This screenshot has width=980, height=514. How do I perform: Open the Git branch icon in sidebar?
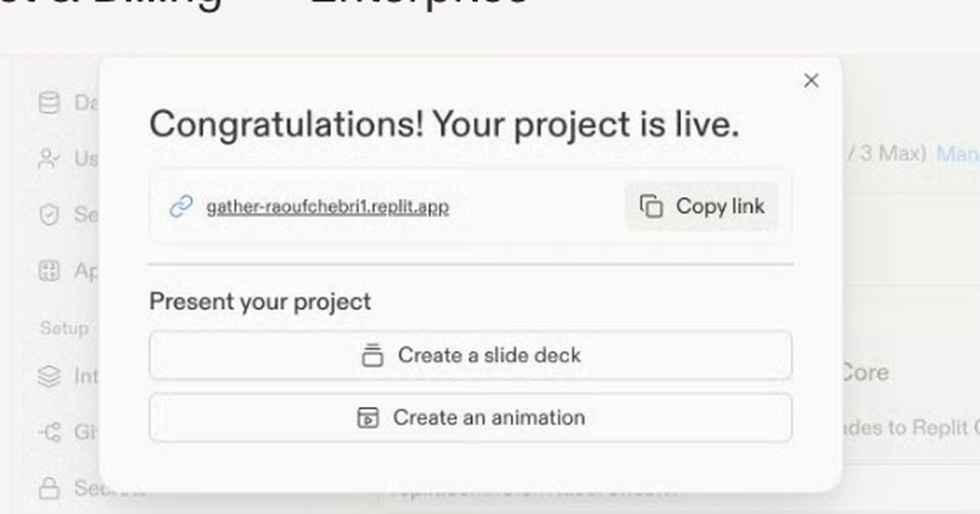tap(50, 432)
